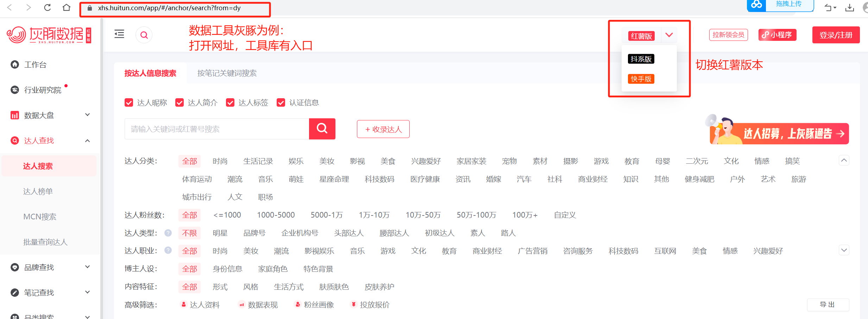
Task: Open 投放报价 advanced filter
Action: coord(370,305)
